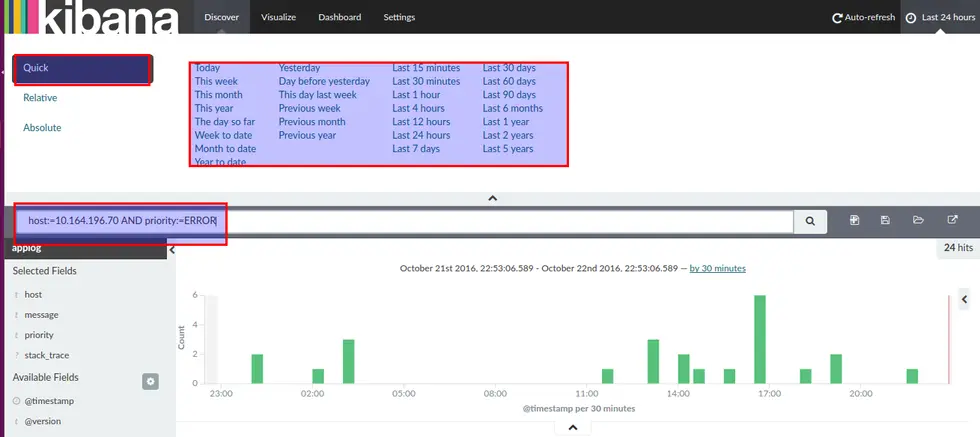The height and width of the screenshot is (437, 980).
Task: Click the host selected field
Action: coord(33,294)
